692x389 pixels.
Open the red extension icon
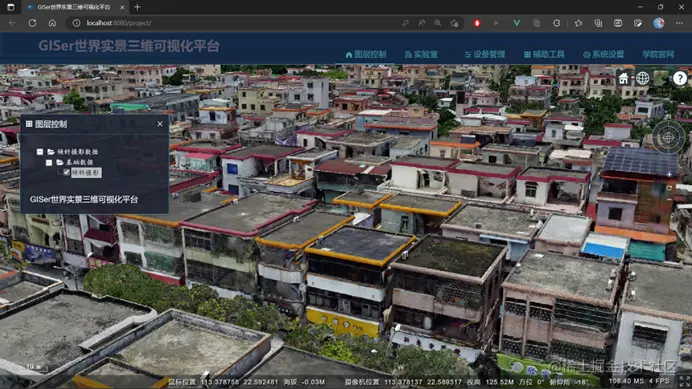477,23
